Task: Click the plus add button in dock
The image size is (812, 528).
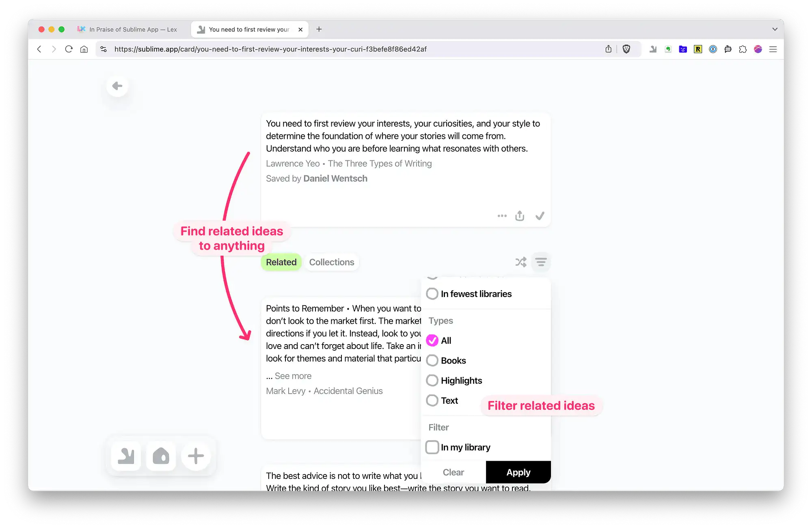Action: 196,456
